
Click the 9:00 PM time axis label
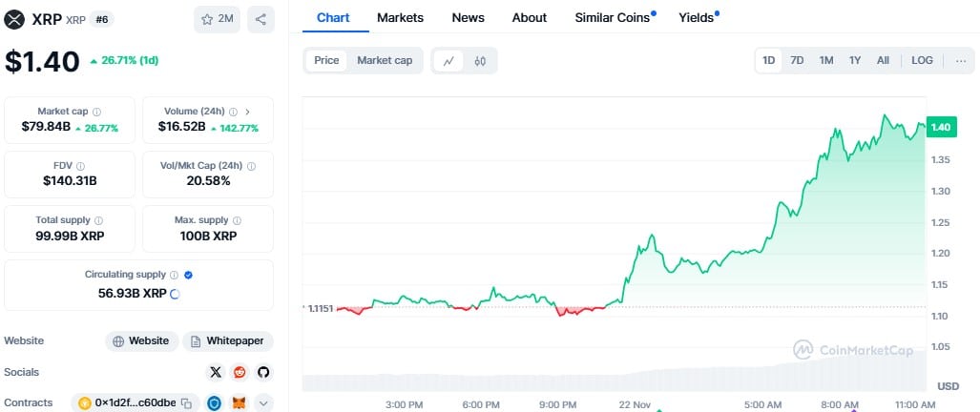pyautogui.click(x=557, y=404)
